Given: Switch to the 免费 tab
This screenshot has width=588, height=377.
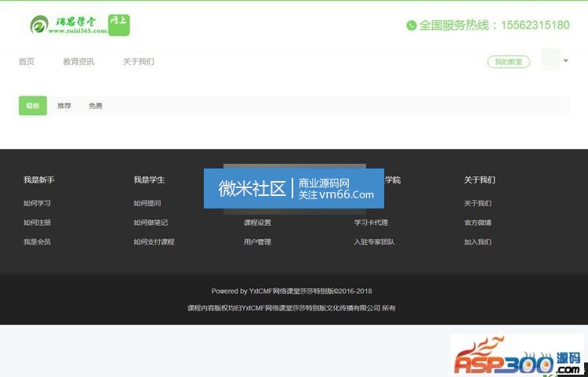Looking at the screenshot, I should click(96, 106).
